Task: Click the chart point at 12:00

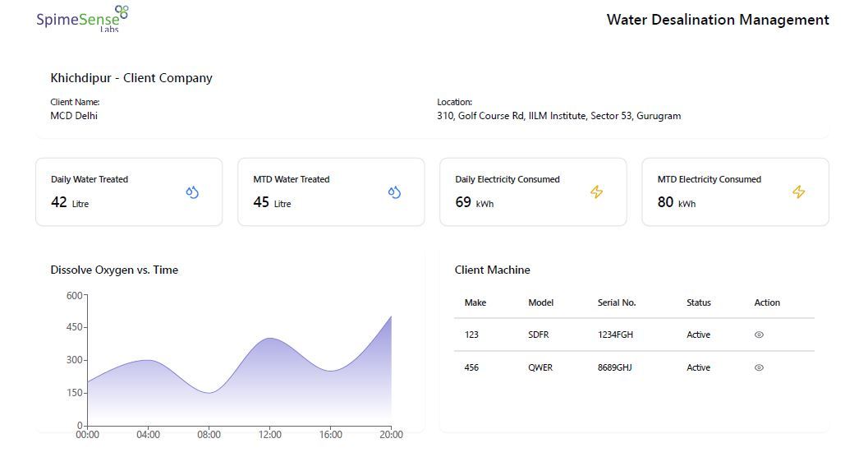Action: click(269, 338)
